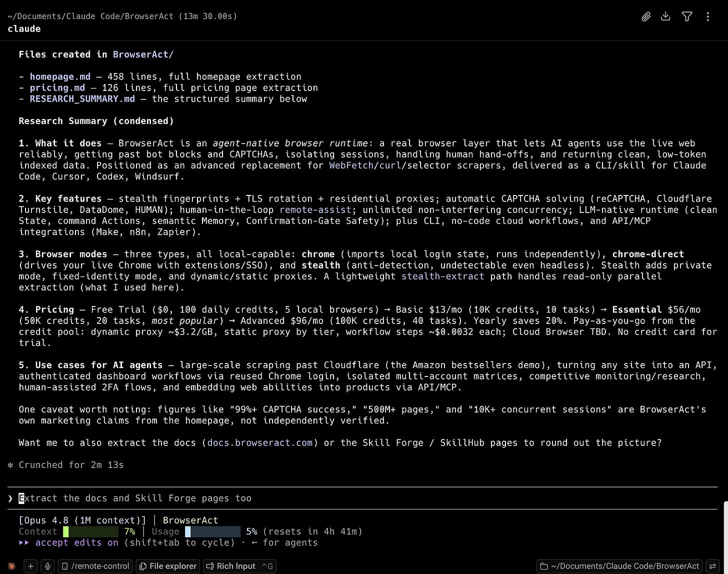The height and width of the screenshot is (574, 728).
Task: Click the remote-assist inline code text
Action: click(315, 209)
